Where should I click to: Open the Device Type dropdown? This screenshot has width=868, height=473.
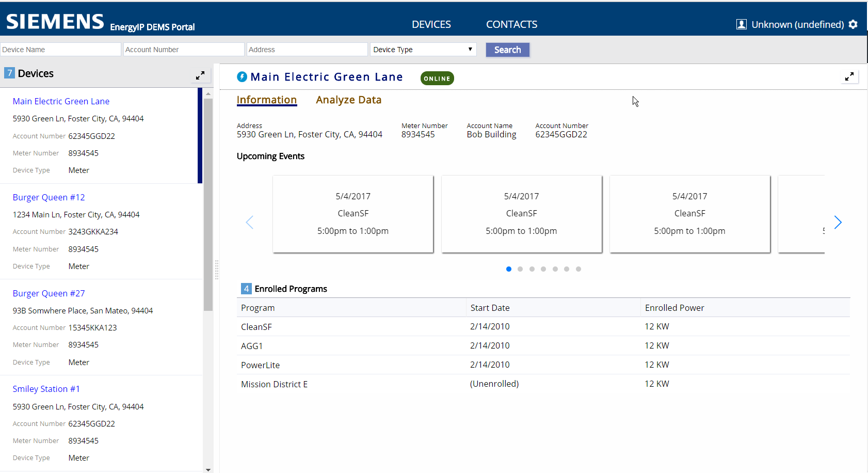[x=423, y=50]
